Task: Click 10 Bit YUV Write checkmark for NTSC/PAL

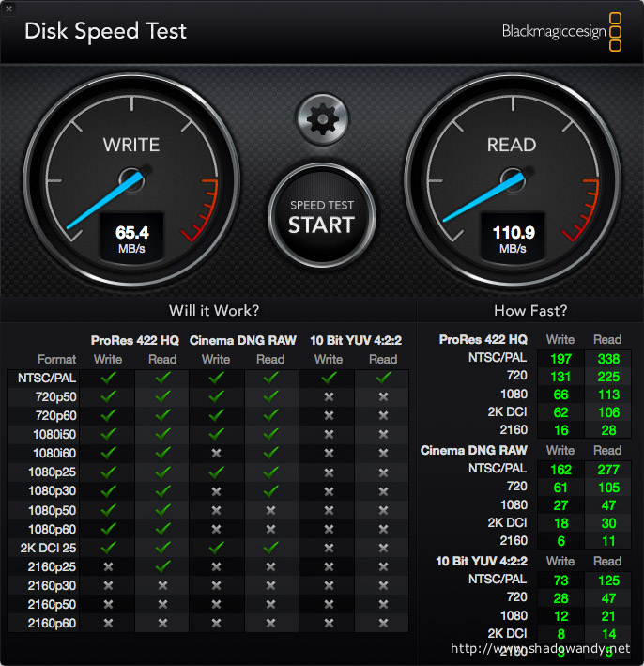Action: tap(329, 378)
